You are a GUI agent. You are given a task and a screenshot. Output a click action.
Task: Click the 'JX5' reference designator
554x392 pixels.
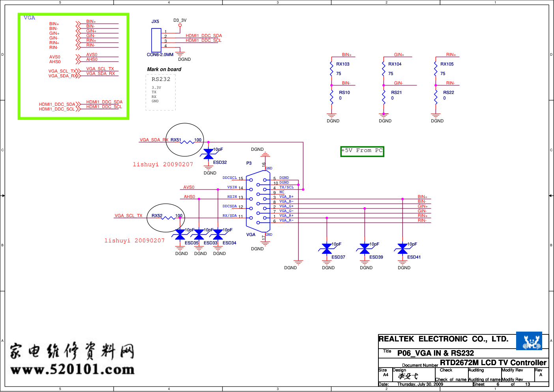[155, 22]
